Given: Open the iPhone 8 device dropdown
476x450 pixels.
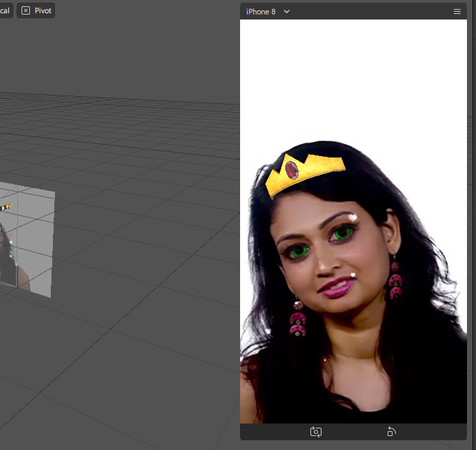Looking at the screenshot, I should pos(268,12).
